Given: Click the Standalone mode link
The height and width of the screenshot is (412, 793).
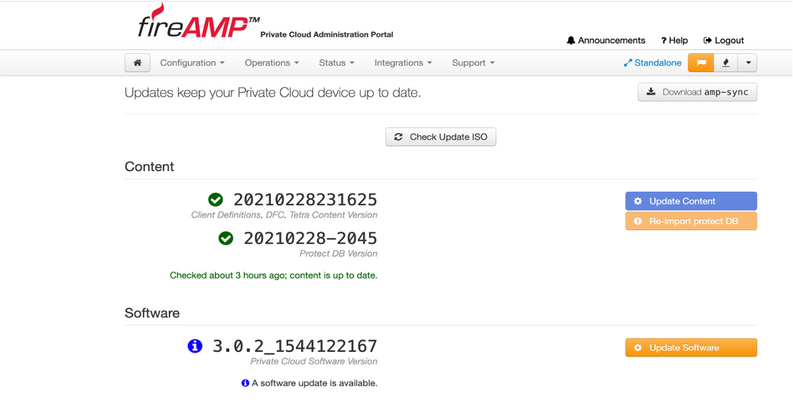Looking at the screenshot, I should tap(652, 63).
